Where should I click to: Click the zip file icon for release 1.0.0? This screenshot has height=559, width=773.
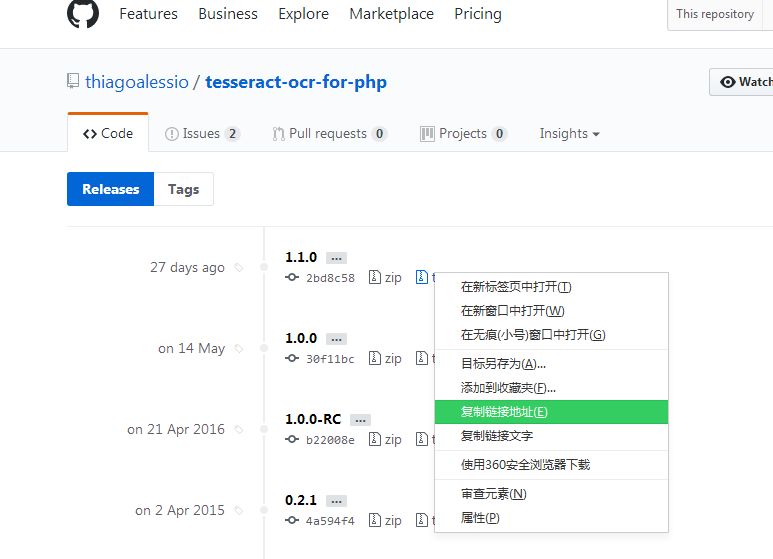coord(375,358)
